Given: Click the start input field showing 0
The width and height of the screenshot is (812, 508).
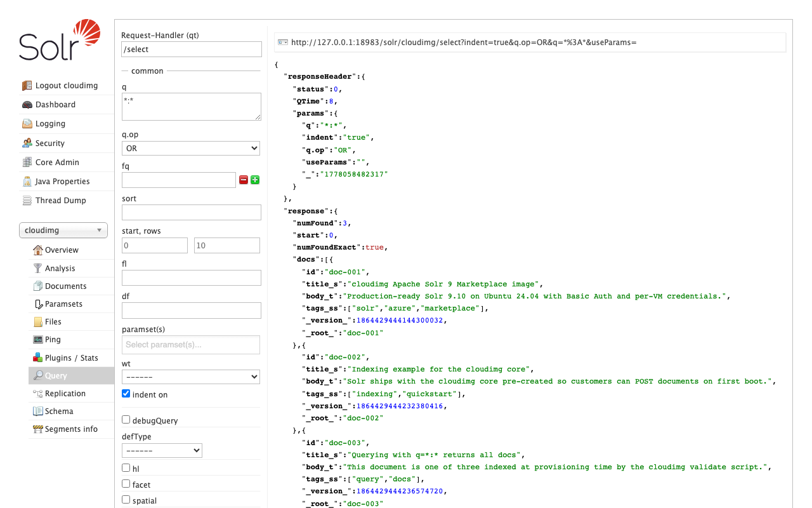Looking at the screenshot, I should (x=155, y=245).
